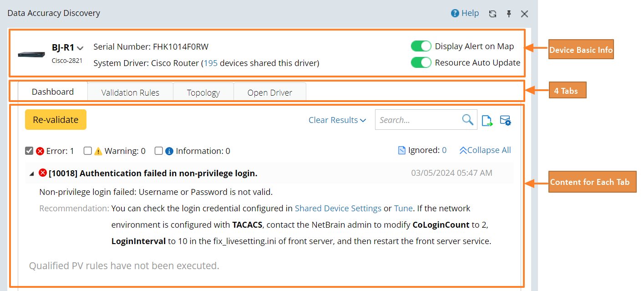Switch to the Validation Rules tab
Image resolution: width=644 pixels, height=291 pixels.
click(x=130, y=92)
